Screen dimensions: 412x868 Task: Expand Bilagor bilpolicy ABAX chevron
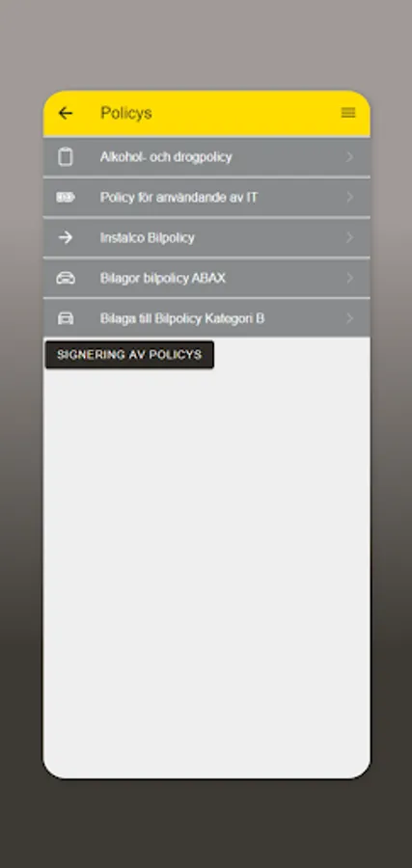click(x=349, y=278)
